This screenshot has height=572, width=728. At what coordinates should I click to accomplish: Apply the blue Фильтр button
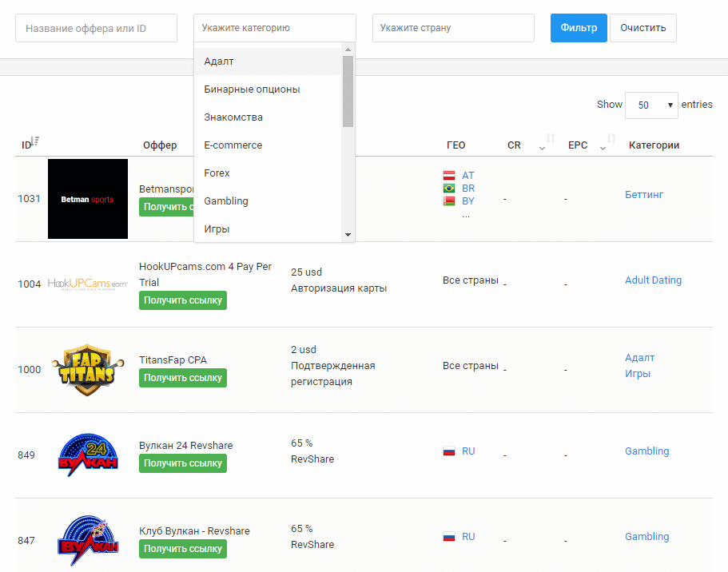(579, 28)
